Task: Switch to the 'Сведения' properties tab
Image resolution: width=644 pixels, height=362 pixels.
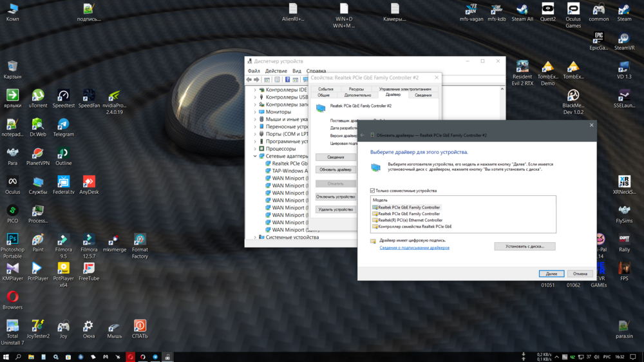Action: tap(423, 95)
